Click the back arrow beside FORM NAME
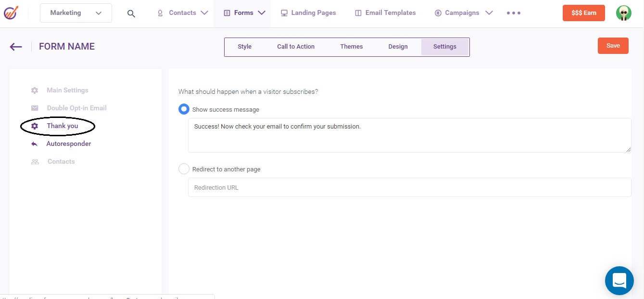The height and width of the screenshot is (299, 644). click(16, 46)
